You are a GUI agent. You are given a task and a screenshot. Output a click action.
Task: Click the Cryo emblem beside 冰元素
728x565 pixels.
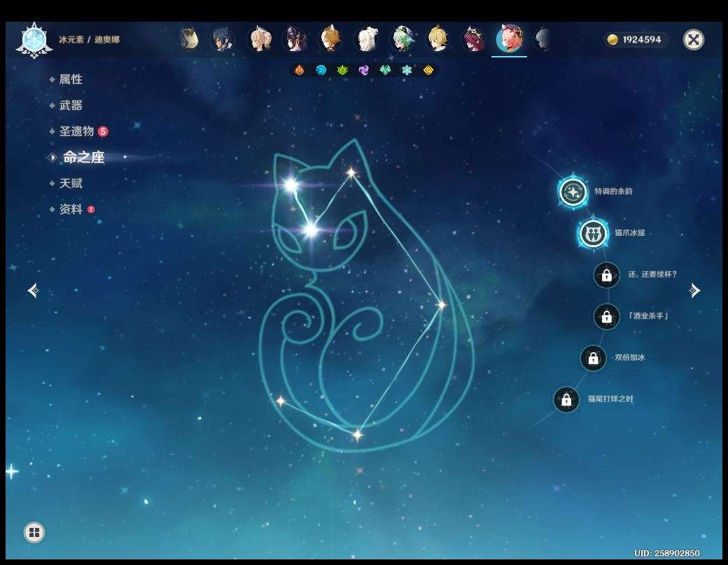[34, 41]
